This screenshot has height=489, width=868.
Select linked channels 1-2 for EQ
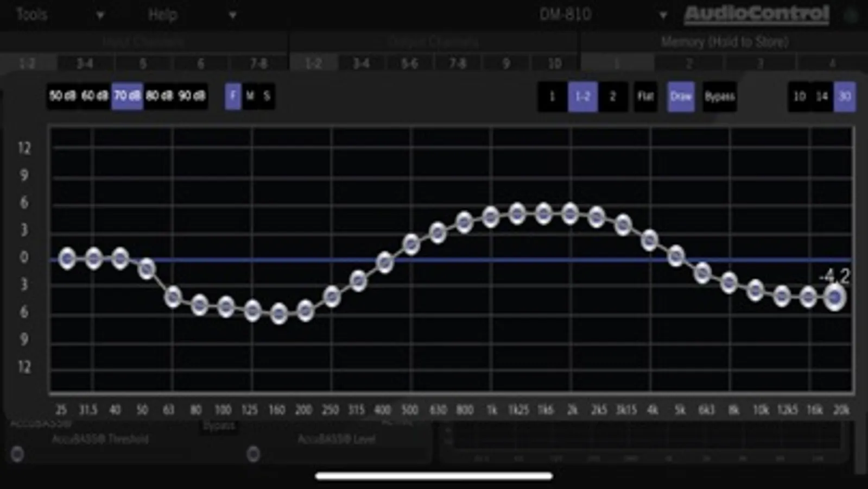[x=582, y=97]
